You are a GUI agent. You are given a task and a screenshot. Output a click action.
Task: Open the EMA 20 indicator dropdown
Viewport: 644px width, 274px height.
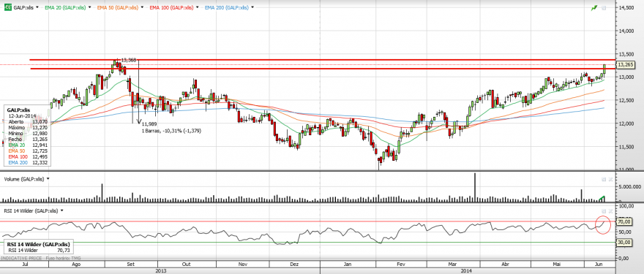tap(89, 7)
